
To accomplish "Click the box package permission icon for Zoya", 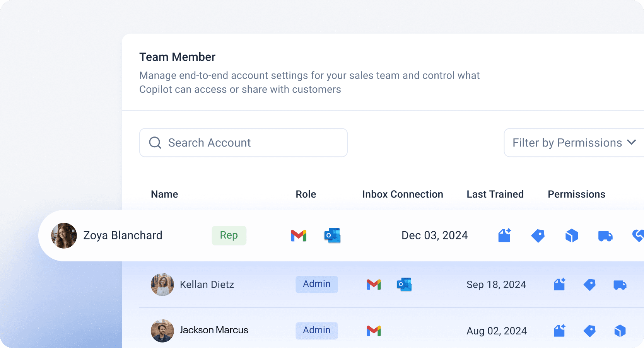I will 572,235.
